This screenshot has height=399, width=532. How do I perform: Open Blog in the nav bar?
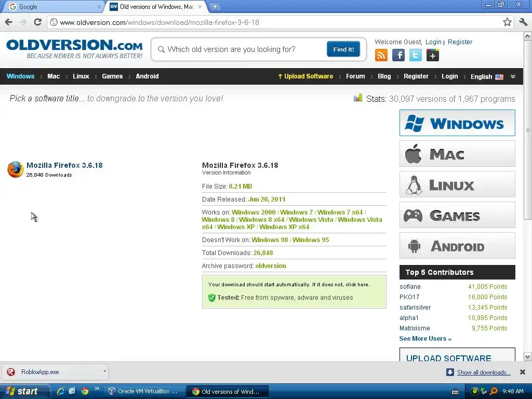[x=384, y=76]
